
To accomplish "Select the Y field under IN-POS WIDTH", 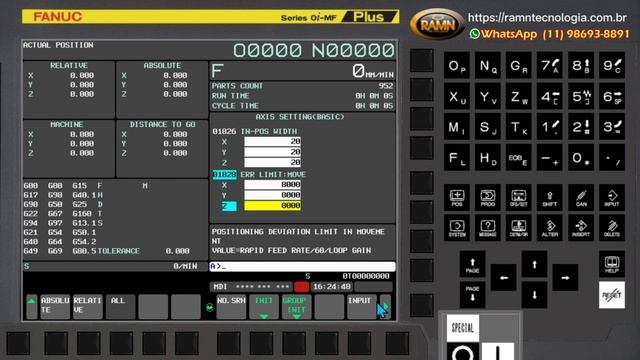I will (272, 152).
